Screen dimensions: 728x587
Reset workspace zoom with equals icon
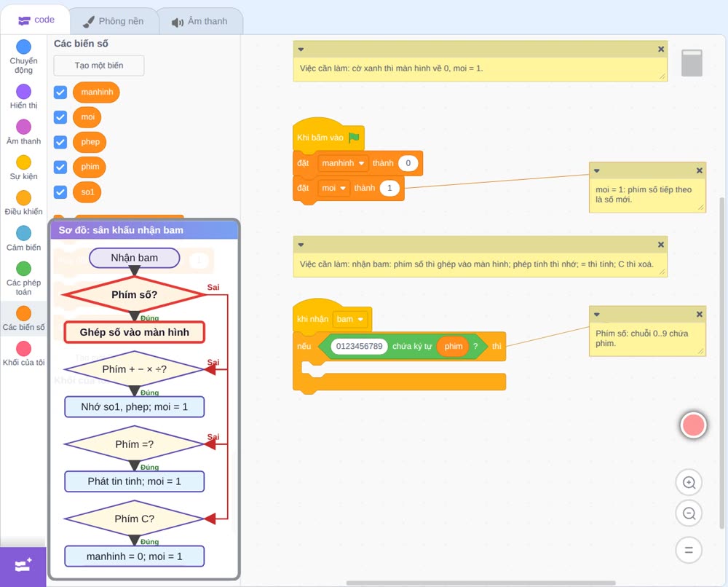(689, 550)
